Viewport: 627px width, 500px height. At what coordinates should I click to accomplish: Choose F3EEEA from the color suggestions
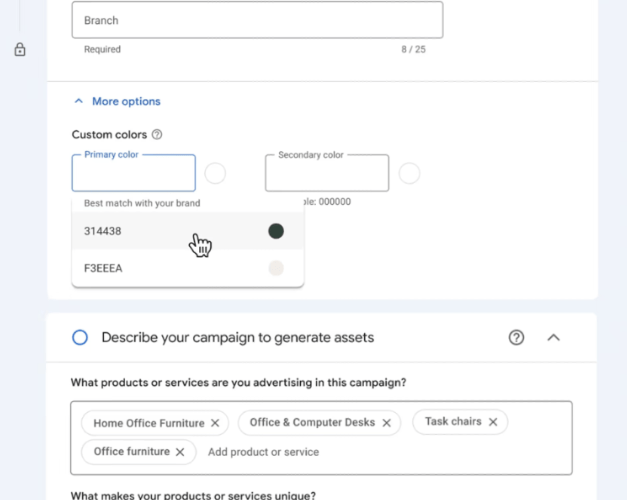coord(103,268)
